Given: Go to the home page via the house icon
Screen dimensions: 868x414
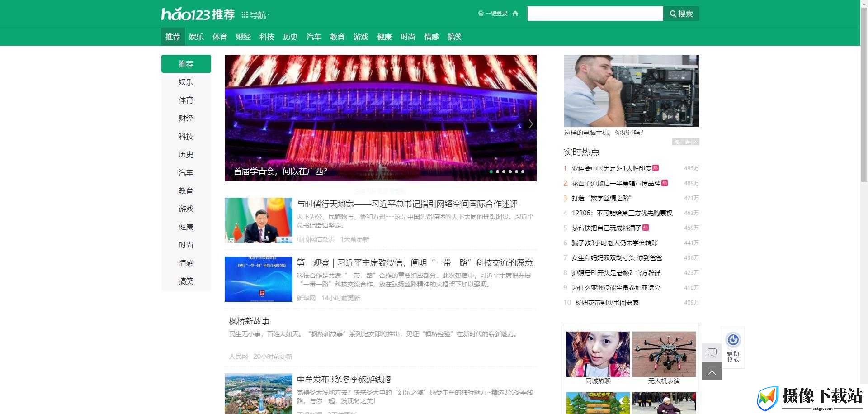Looking at the screenshot, I should [515, 14].
